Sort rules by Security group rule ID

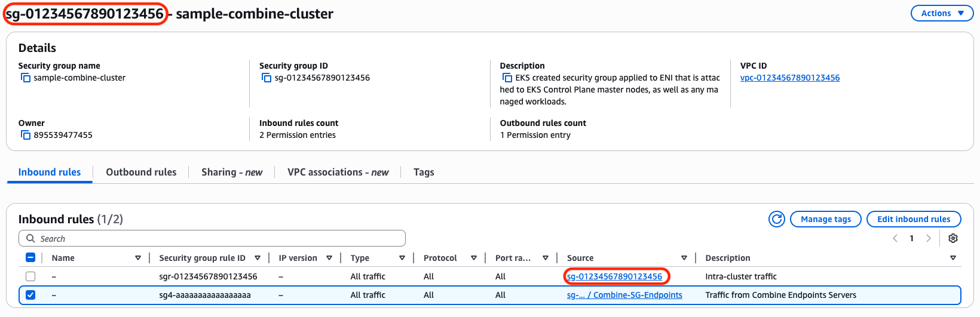point(258,258)
